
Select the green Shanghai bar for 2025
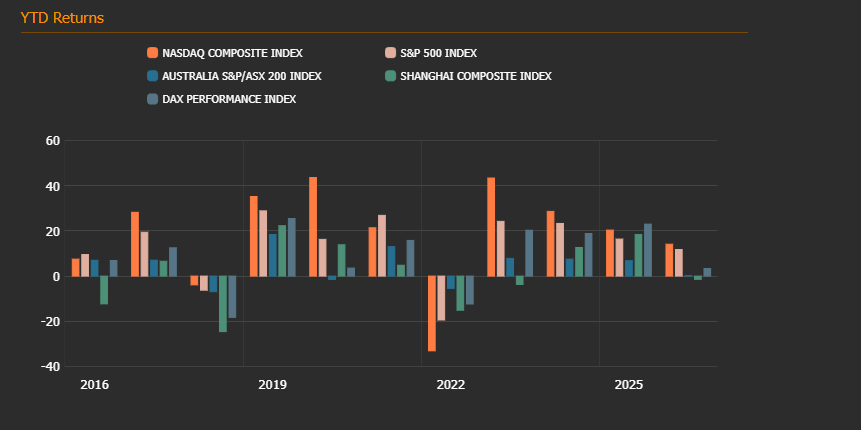tap(638, 255)
